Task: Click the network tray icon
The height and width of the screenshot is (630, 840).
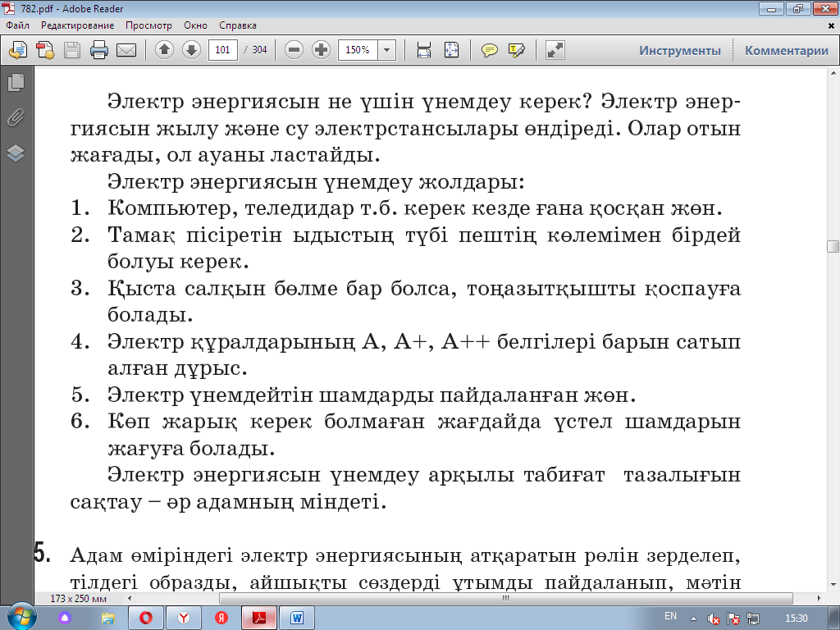Action: click(753, 619)
